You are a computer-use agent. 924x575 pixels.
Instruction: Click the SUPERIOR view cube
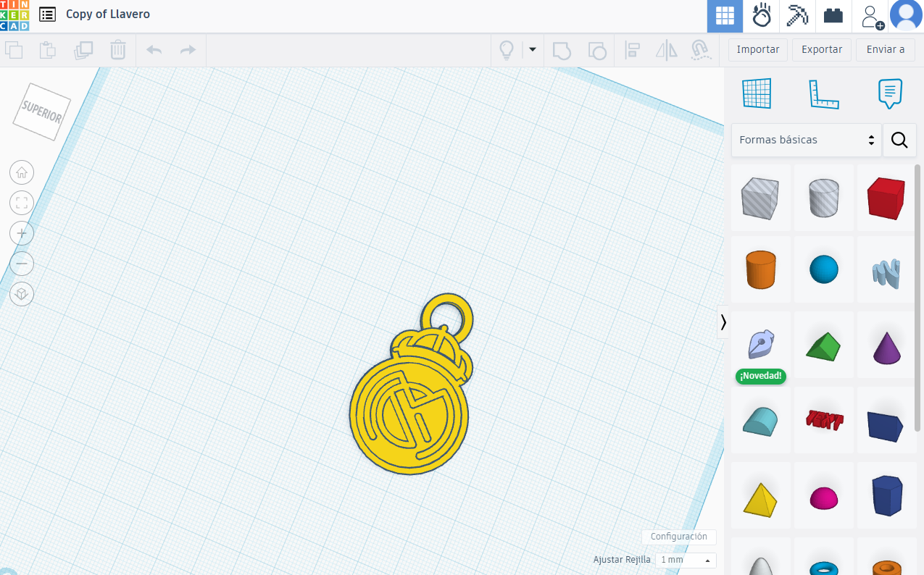coord(41,112)
